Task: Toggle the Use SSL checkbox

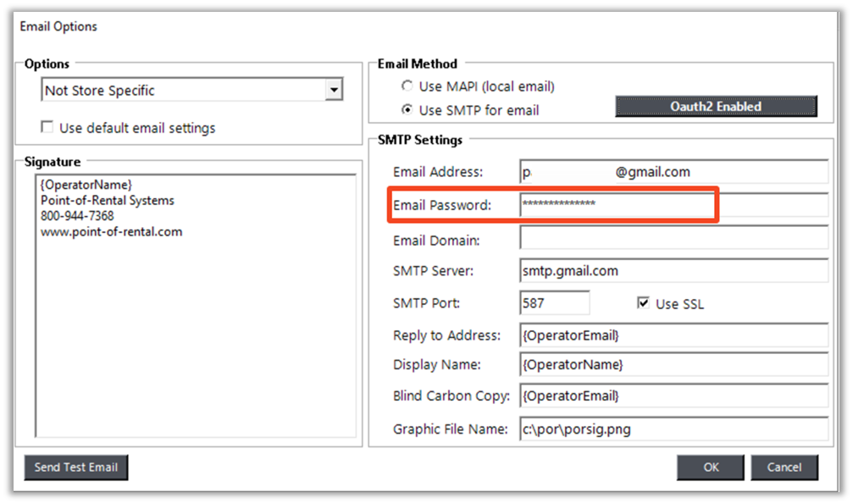Action: 643,303
